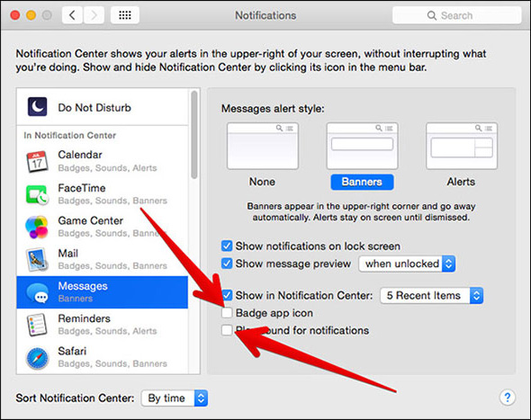Select the Banners alert style label
Screen dimensions: 531x420
(x=362, y=182)
